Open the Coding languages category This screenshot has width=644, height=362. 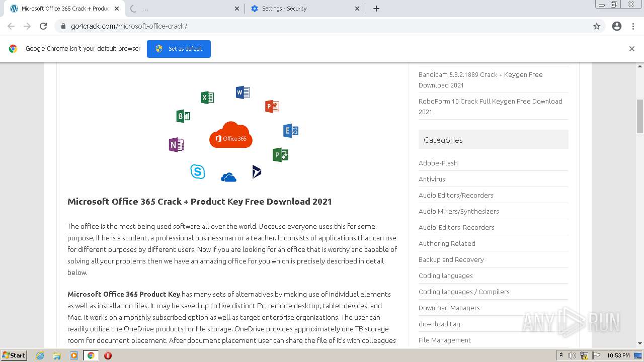tap(446, 276)
